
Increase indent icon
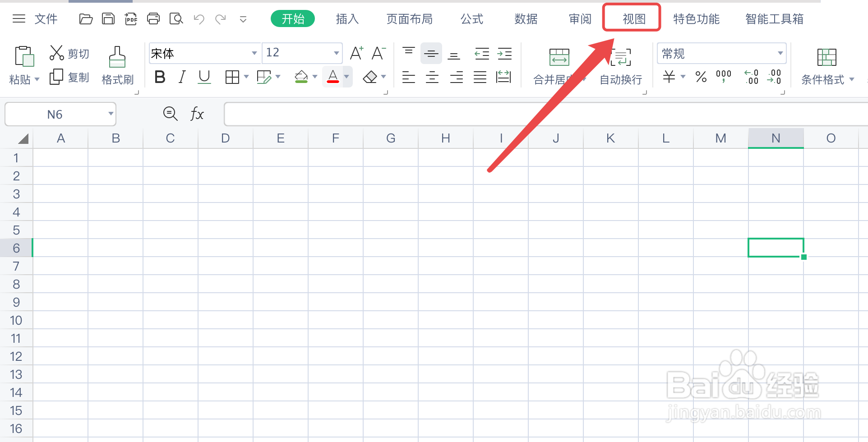(504, 54)
